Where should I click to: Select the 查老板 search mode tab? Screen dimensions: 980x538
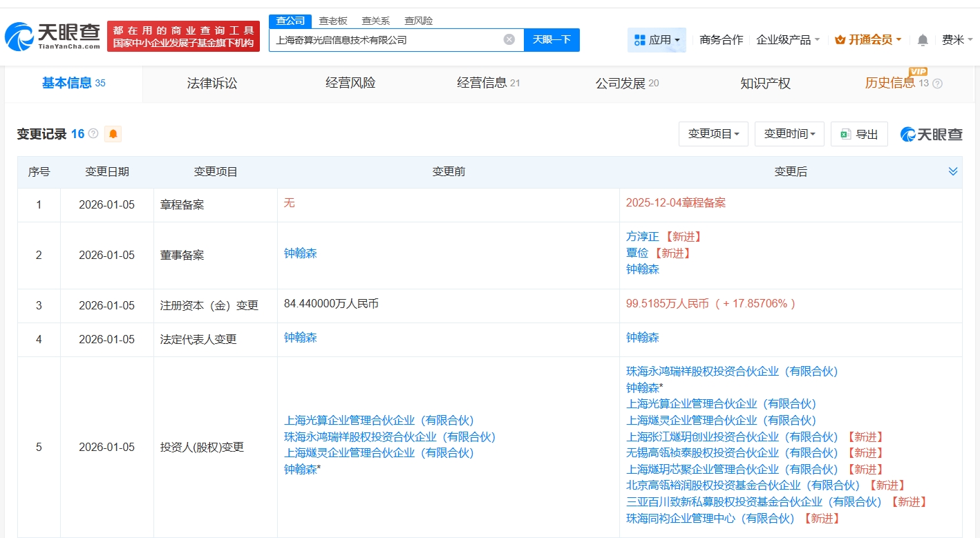coord(333,21)
